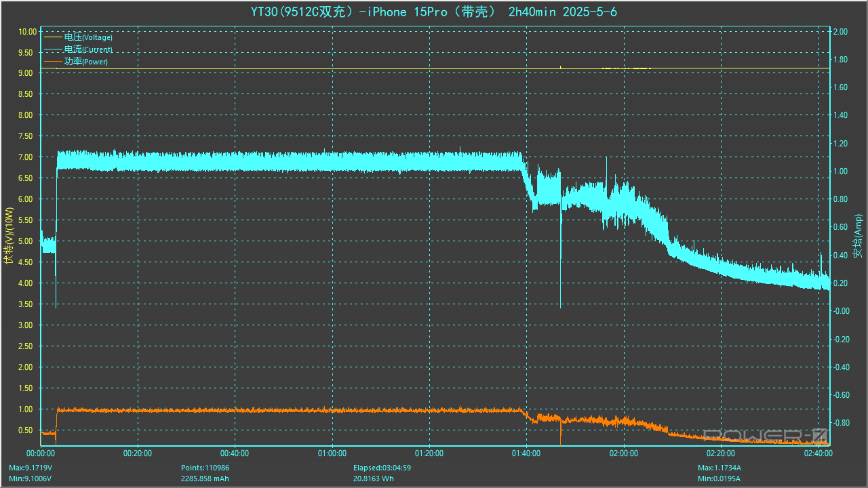Click the Max:1.1734A current statistic
The width and height of the screenshot is (868, 488).
click(719, 468)
